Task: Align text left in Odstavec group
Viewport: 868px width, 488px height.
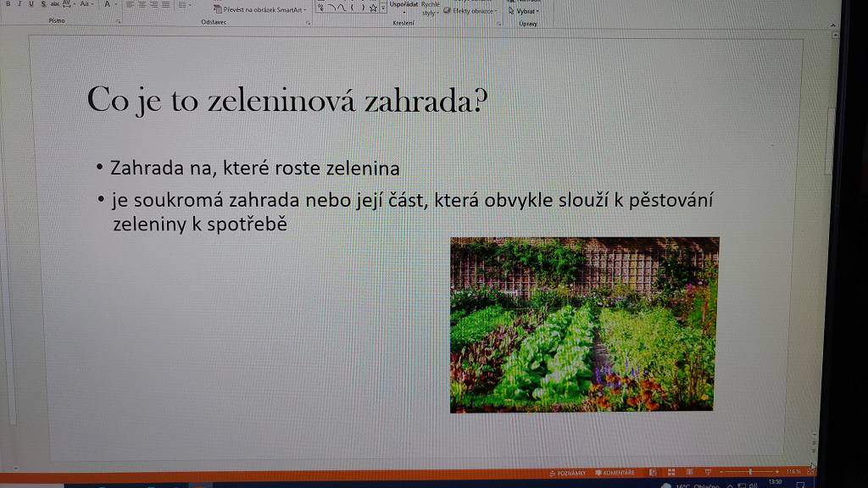Action: pos(131,4)
